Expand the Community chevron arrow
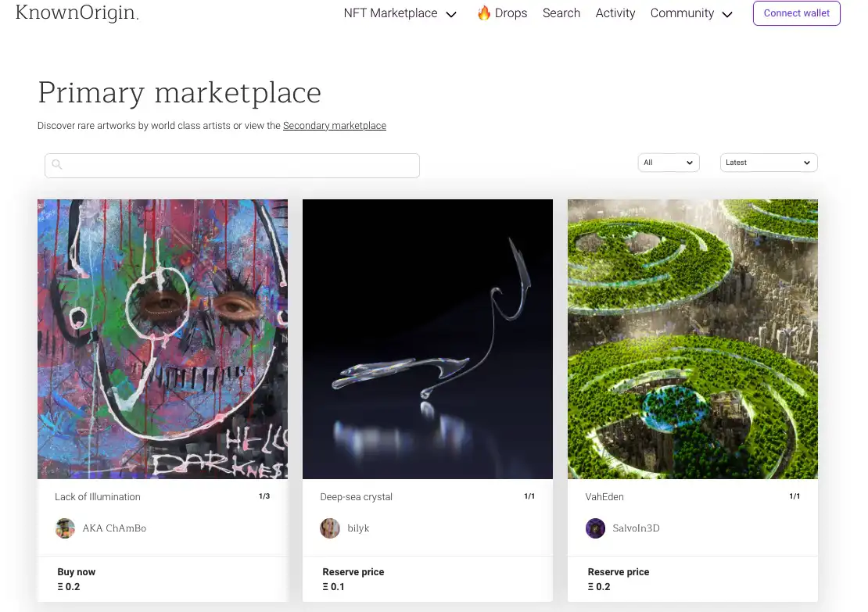The height and width of the screenshot is (612, 868). 727,14
